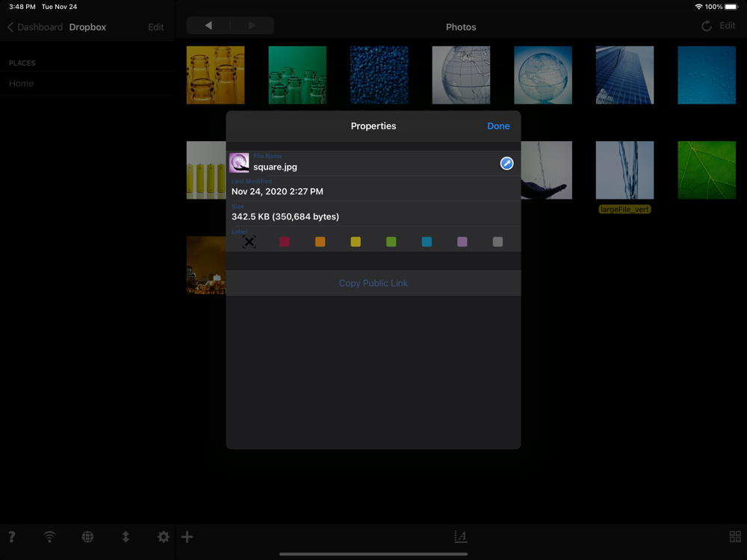Open the hand with water thumbnail
747x560 pixels.
point(547,170)
